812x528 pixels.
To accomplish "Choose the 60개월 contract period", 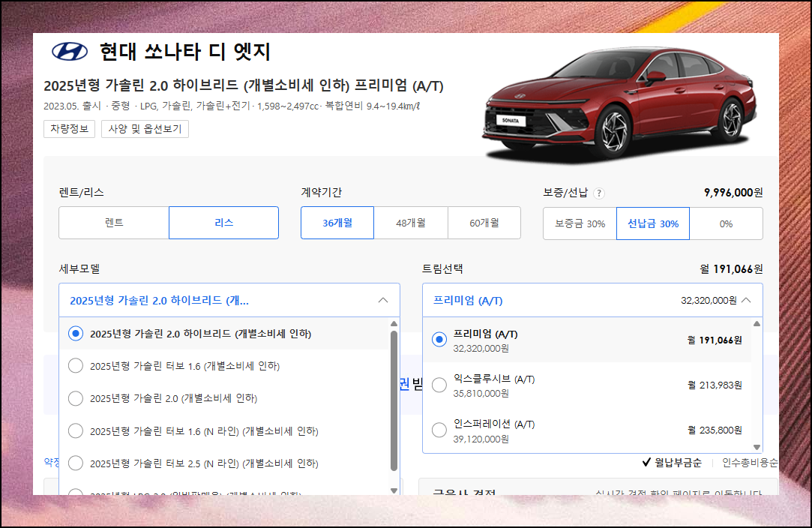I will [x=484, y=223].
